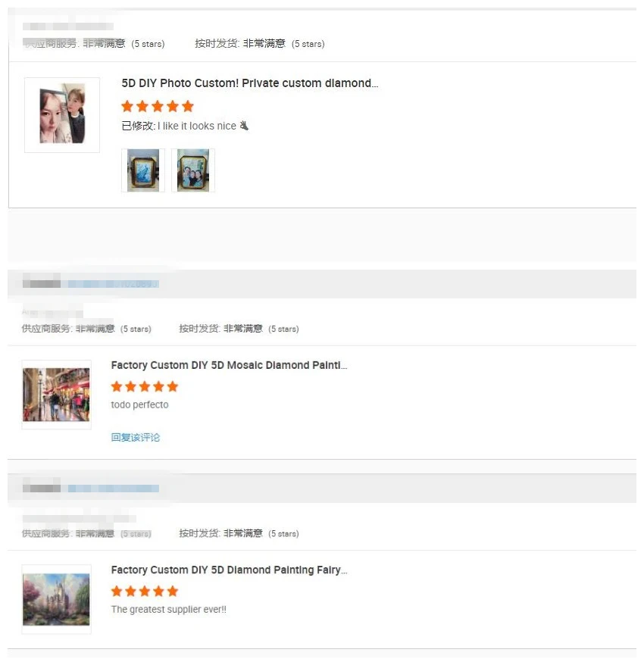Open Factory Custom Mosaic Diamond Painting title

pos(229,365)
